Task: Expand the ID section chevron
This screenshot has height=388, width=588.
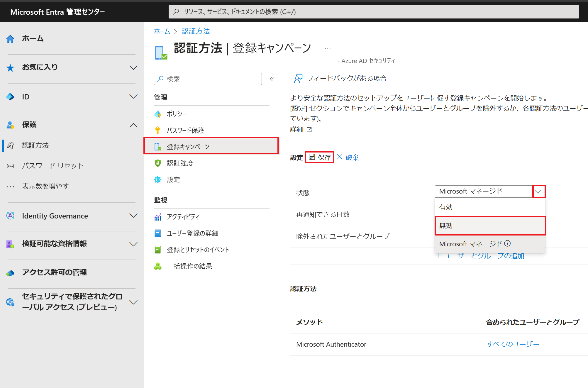Action: (133, 96)
